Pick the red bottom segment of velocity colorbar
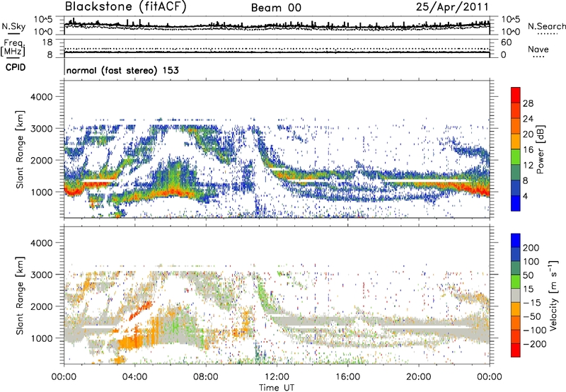This screenshot has width=566, height=392. [x=516, y=350]
